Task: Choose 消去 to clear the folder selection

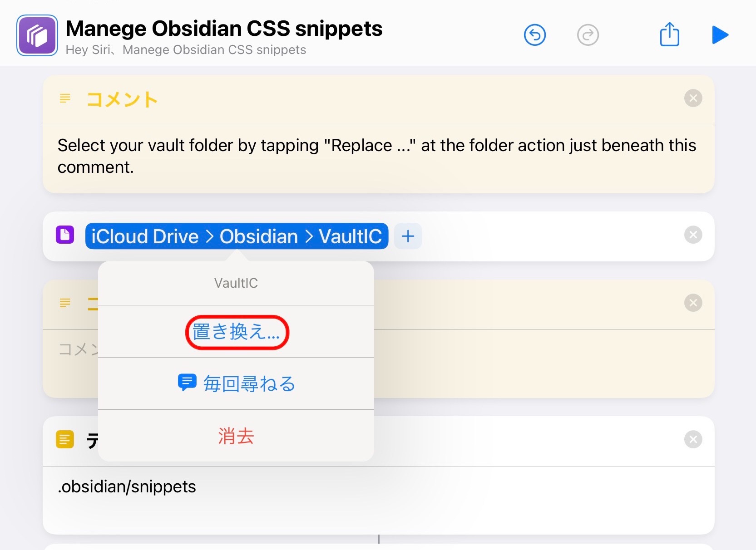Action: (236, 437)
